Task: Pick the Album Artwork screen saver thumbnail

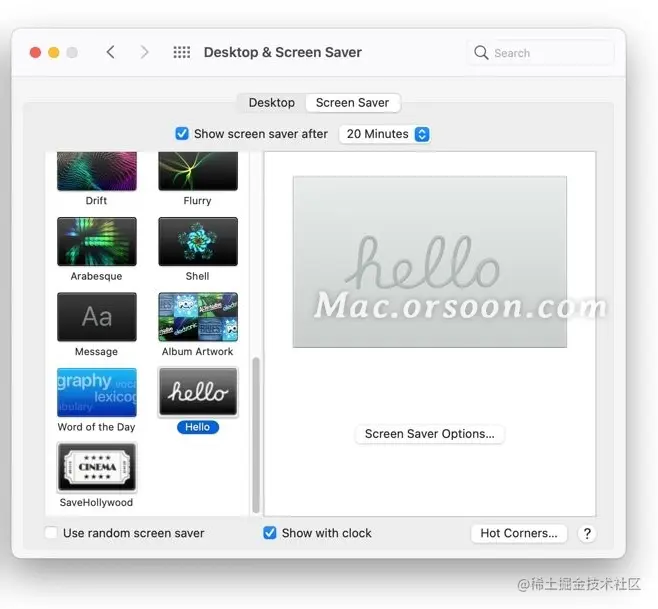Action: (x=198, y=317)
